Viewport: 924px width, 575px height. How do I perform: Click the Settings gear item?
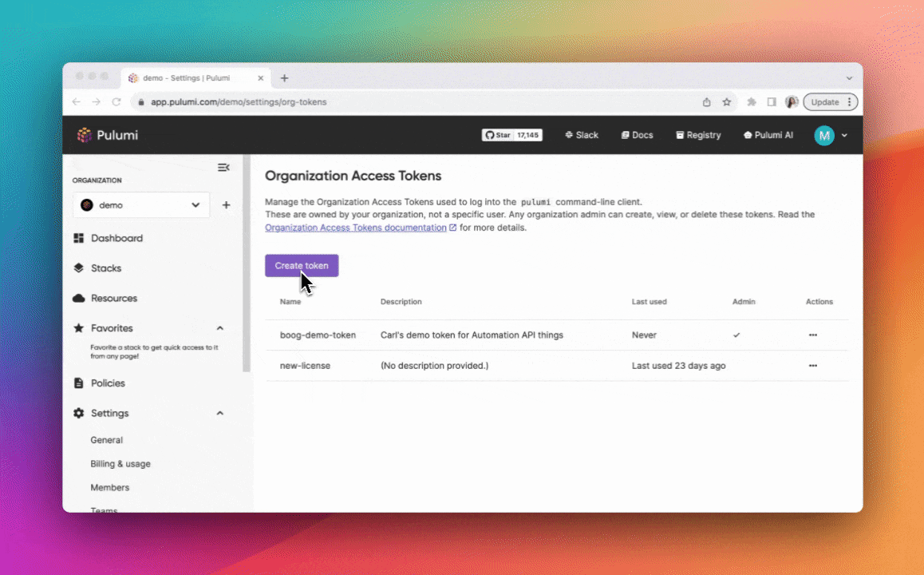pyautogui.click(x=101, y=414)
